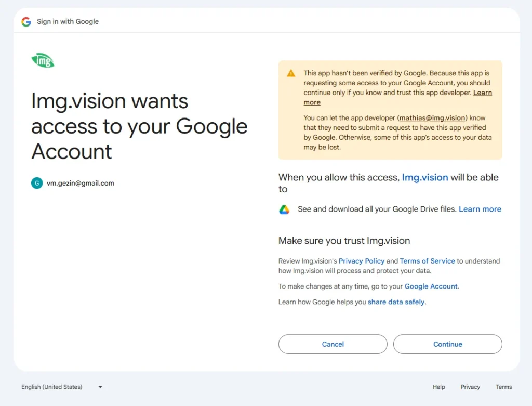Viewport: 532px width, 406px height.
Task: Click the Sign in with Google header text
Action: tap(68, 21)
